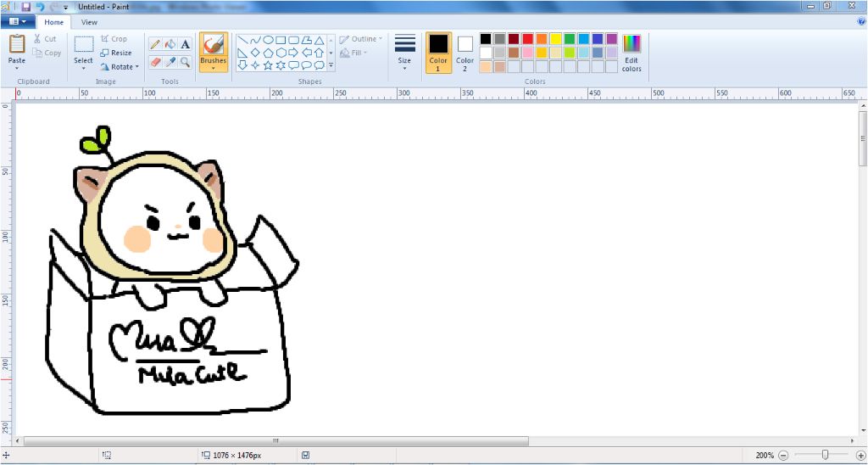Image resolution: width=868 pixels, height=465 pixels.
Task: Click the Save icon in the title bar
Action: tap(26, 7)
